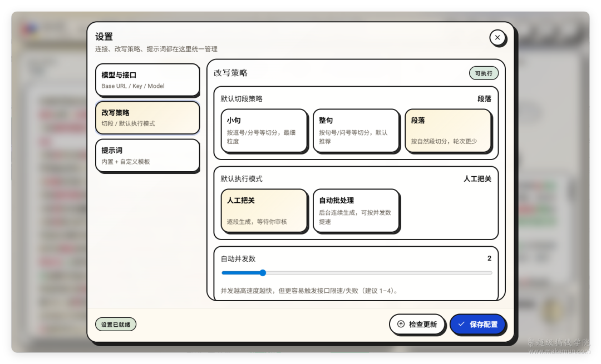This screenshot has height=364, width=601.
Task: Open the 提示词 templates tab
Action: [x=147, y=155]
